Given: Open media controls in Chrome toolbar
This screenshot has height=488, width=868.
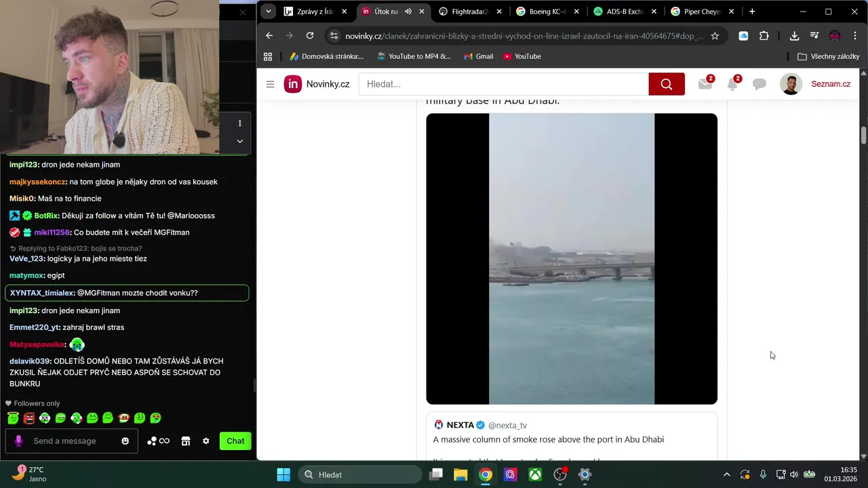Looking at the screenshot, I should point(814,36).
